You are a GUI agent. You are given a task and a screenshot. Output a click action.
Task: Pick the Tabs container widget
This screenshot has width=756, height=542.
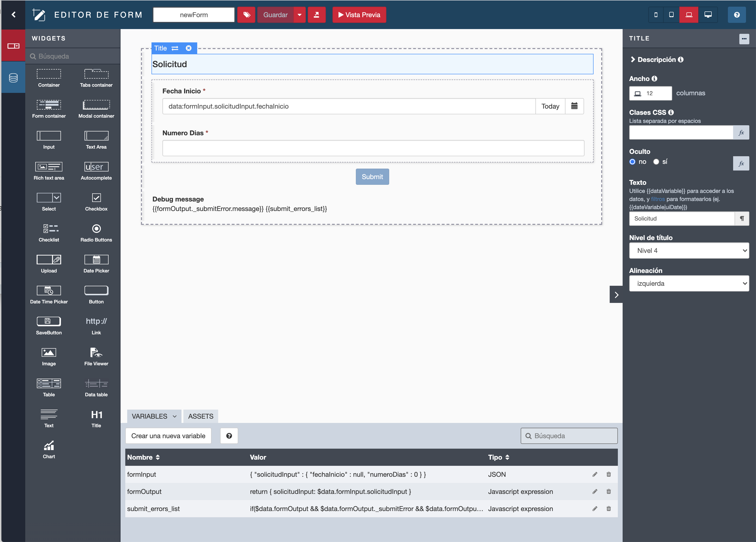click(x=96, y=78)
